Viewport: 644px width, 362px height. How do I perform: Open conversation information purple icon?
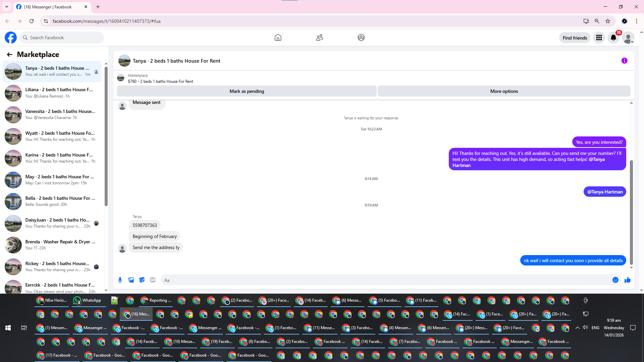(624, 61)
